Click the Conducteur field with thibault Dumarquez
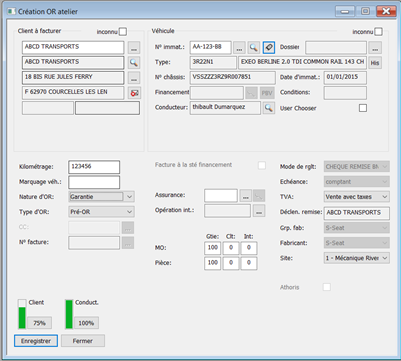The width and height of the screenshot is (401, 361). click(225, 108)
